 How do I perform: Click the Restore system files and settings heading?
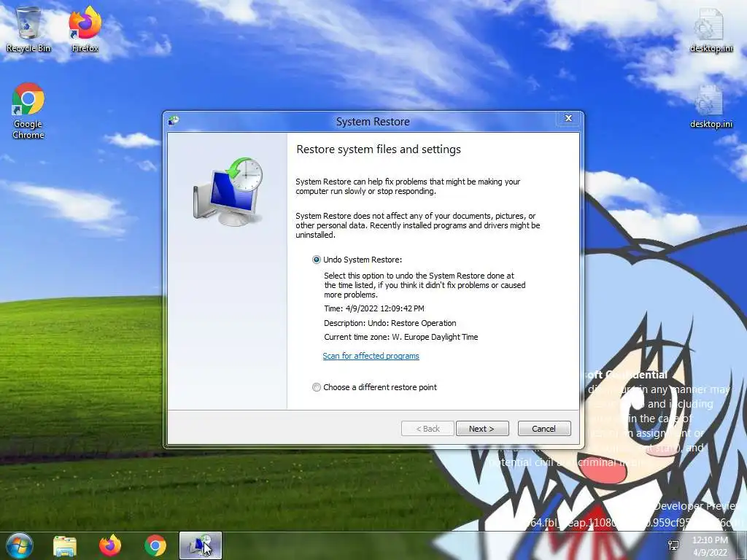point(379,149)
